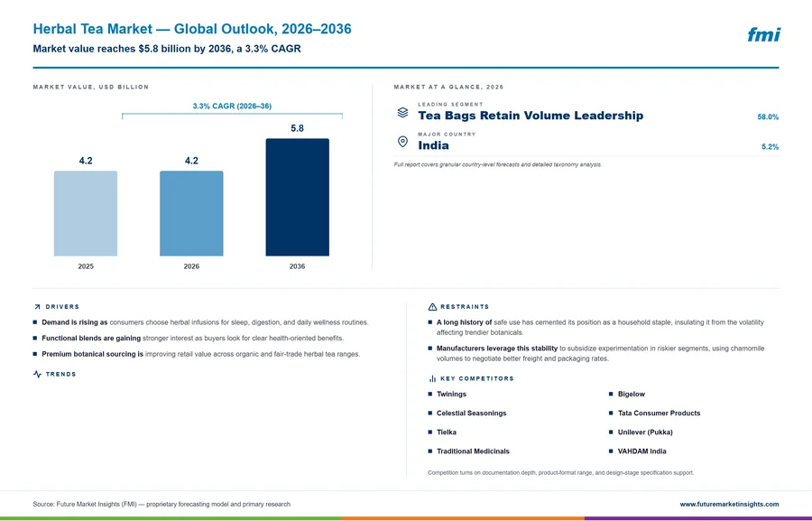Click the bar chart icon next to Key Competitors

point(432,379)
